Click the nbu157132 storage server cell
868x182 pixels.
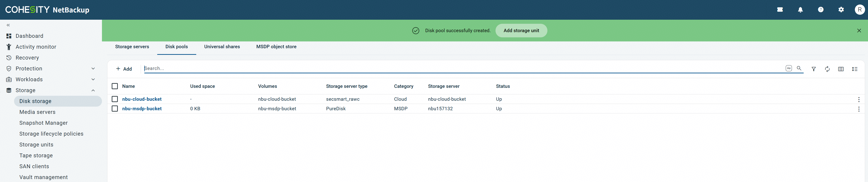(440, 109)
